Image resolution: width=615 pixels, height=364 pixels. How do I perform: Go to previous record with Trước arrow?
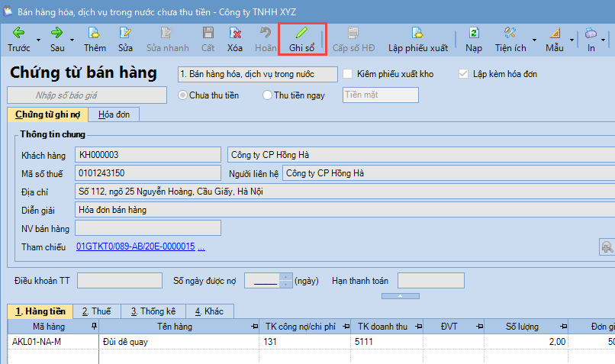[18, 33]
